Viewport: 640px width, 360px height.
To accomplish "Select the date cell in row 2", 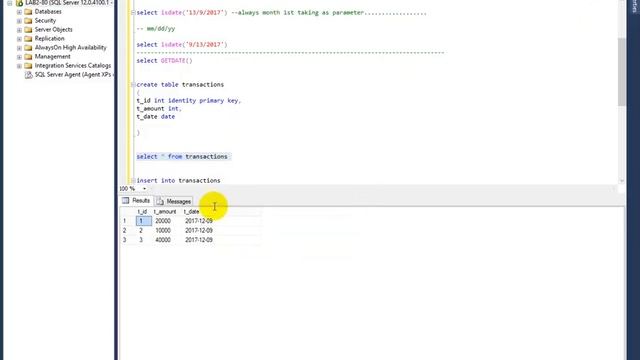I will [199, 231].
